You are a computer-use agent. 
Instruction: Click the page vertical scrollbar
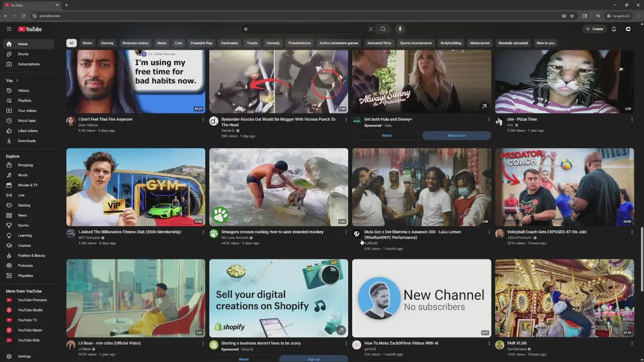642,259
